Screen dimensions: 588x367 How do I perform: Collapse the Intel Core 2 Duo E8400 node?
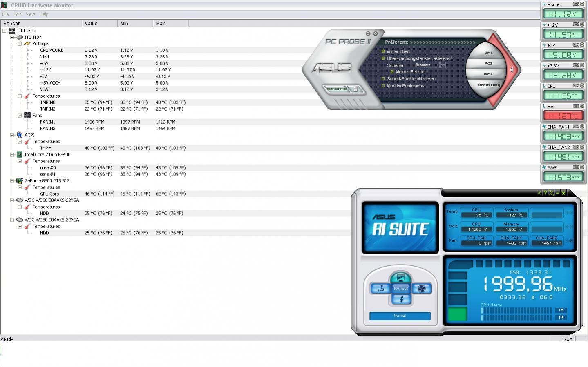click(x=12, y=155)
